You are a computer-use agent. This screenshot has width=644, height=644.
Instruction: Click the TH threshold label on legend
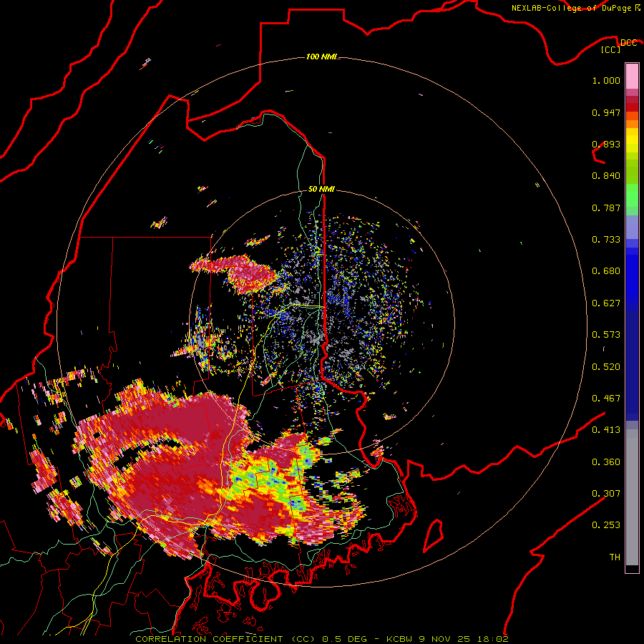pos(615,557)
